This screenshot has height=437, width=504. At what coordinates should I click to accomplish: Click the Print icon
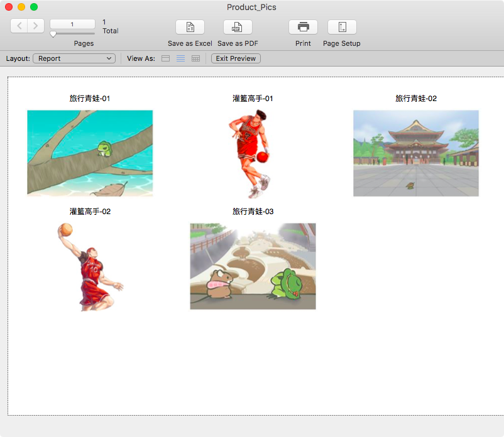pyautogui.click(x=303, y=27)
